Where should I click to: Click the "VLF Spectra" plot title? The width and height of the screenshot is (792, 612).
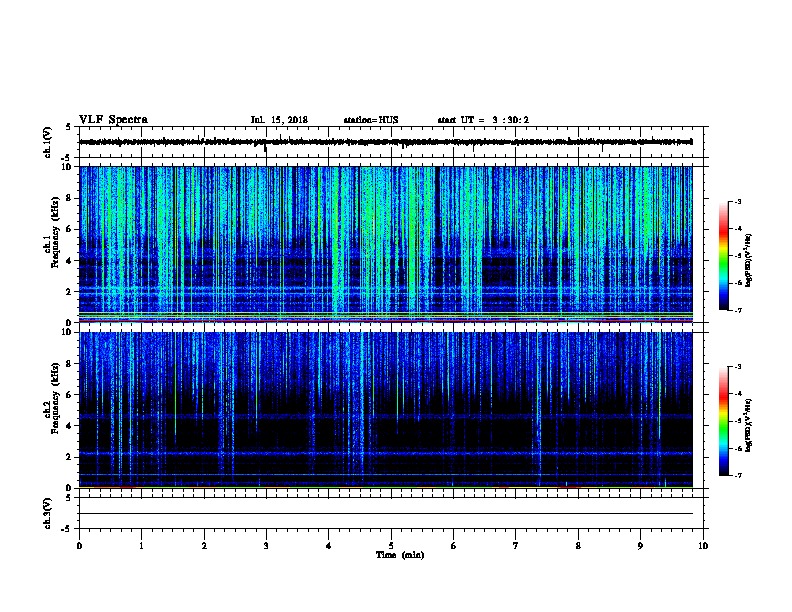[x=113, y=120]
